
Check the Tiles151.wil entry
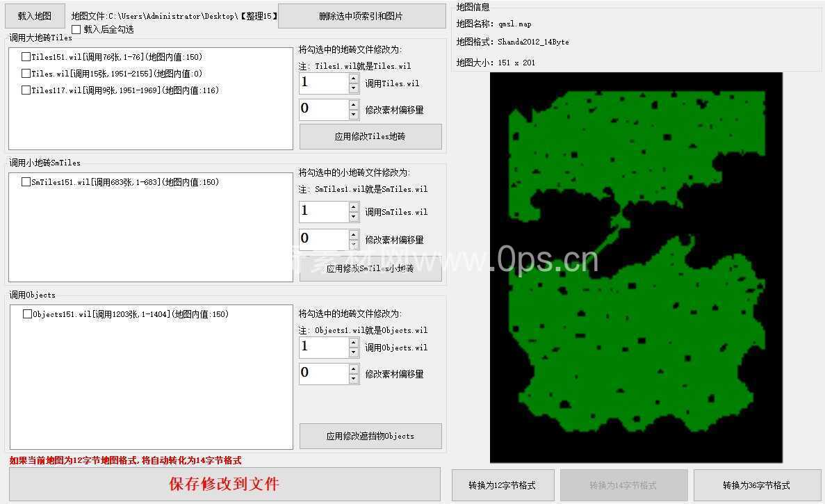click(x=26, y=57)
